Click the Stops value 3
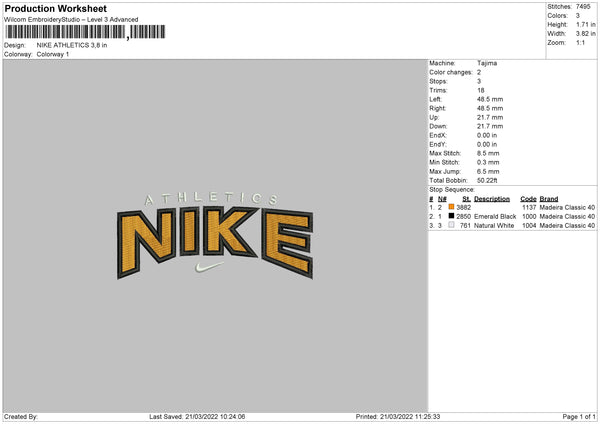 click(x=479, y=81)
